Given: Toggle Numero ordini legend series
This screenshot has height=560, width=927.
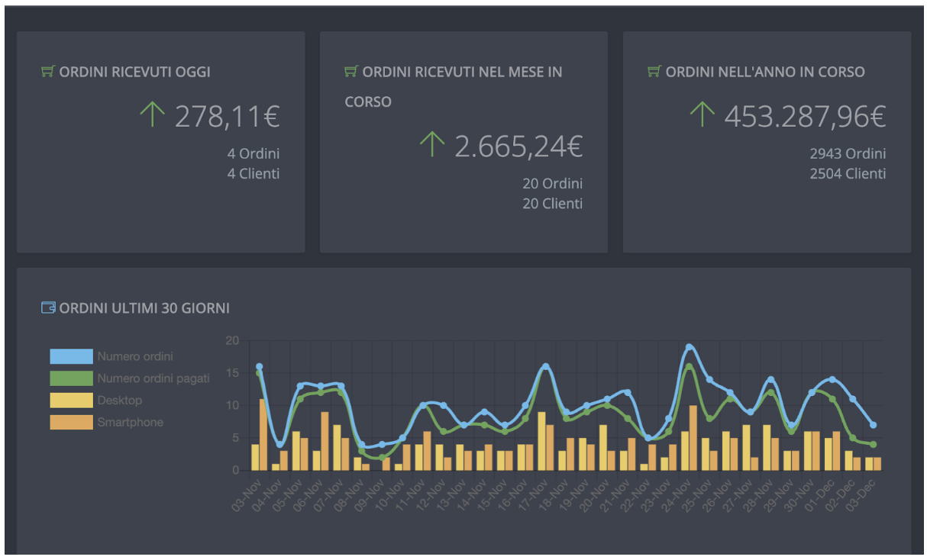Looking at the screenshot, I should point(111,356).
